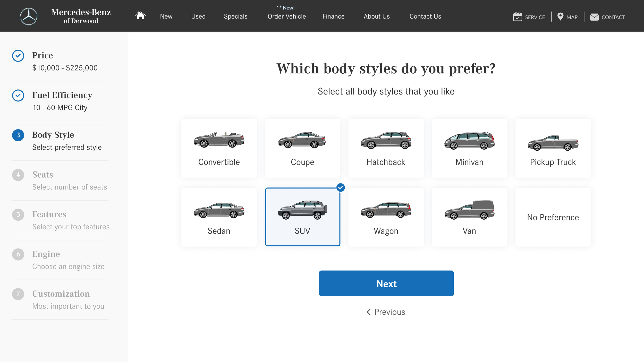Go back with the Previous link
Image resolution: width=644 pixels, height=362 pixels.
tap(386, 312)
